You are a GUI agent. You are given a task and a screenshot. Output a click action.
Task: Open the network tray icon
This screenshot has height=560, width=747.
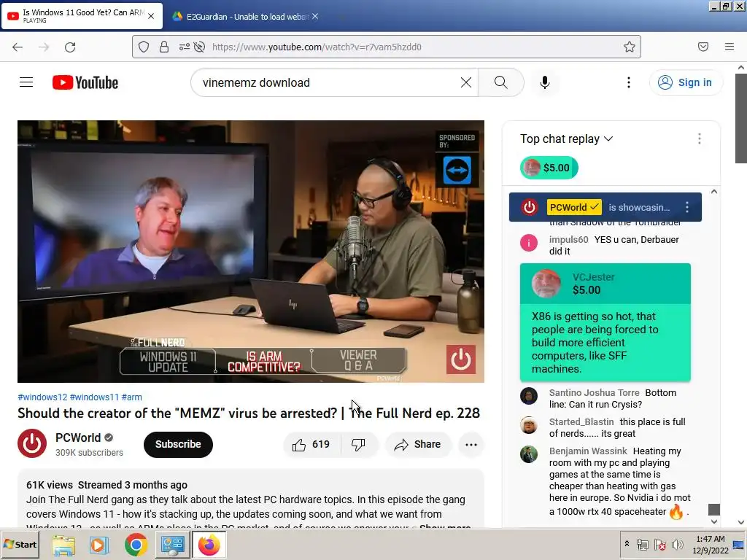point(643,544)
